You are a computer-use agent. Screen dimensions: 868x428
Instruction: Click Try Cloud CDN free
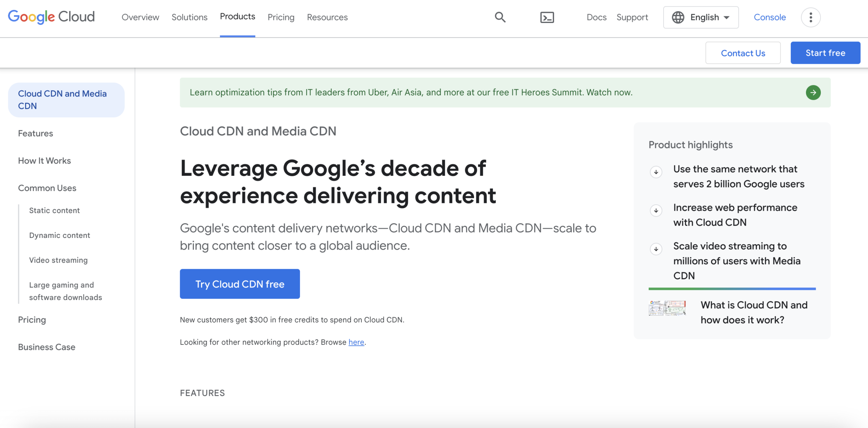pyautogui.click(x=239, y=284)
